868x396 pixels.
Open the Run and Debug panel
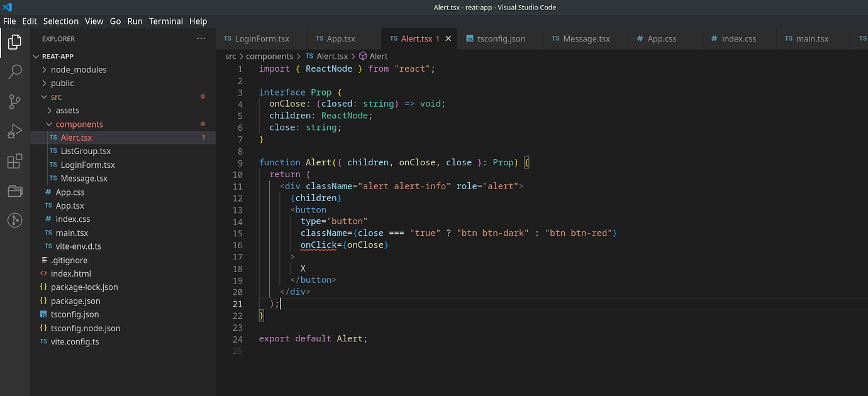(14, 131)
